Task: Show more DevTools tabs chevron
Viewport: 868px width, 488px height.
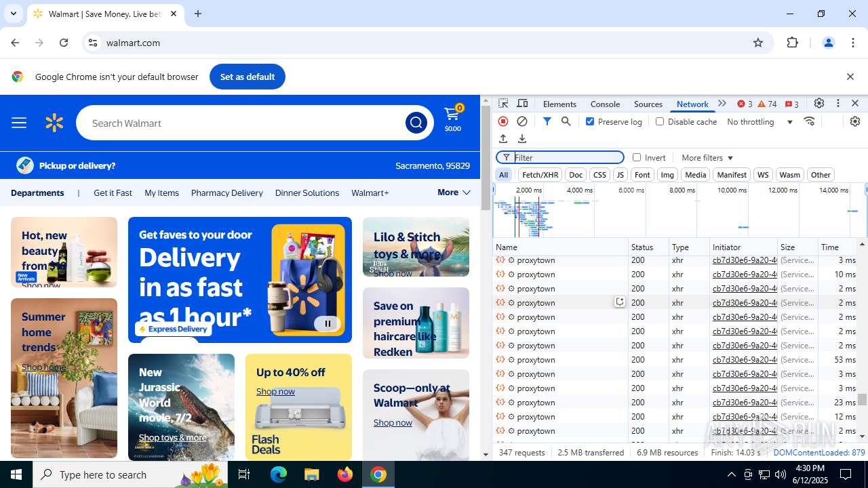Action: pyautogui.click(x=722, y=104)
